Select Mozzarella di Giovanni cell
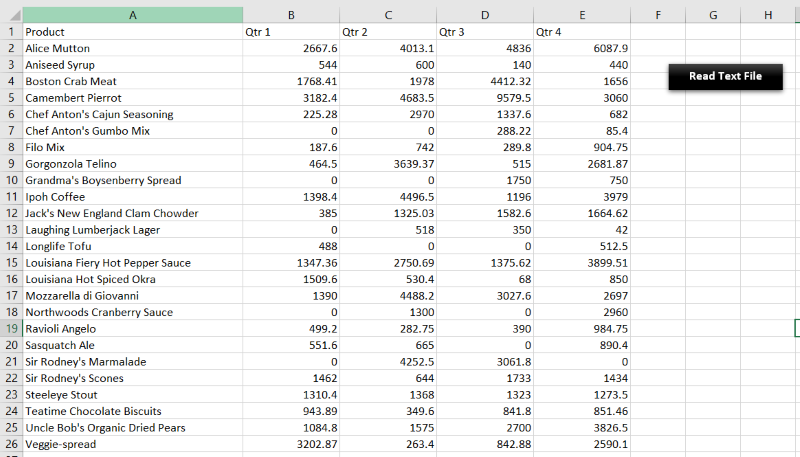The image size is (800, 457). pyautogui.click(x=133, y=296)
